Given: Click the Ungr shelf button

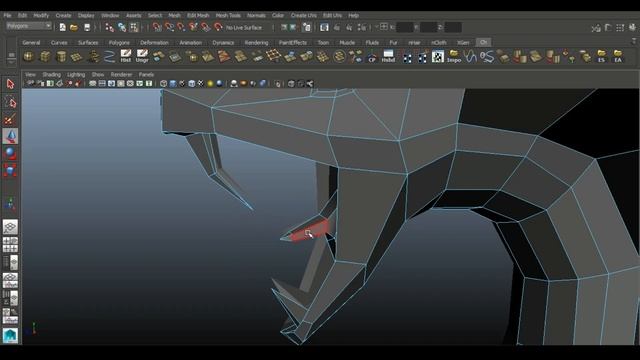Looking at the screenshot, I should (142, 56).
